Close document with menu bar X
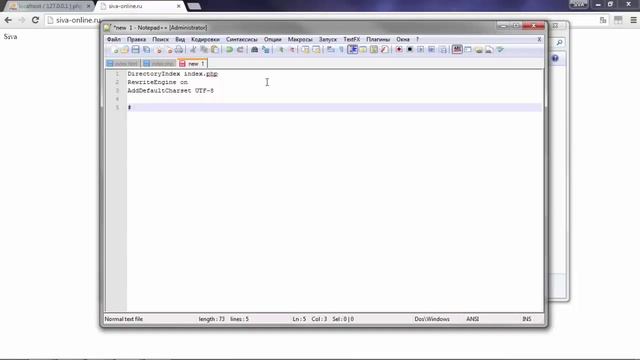This screenshot has height=360, width=640. pyautogui.click(x=539, y=39)
